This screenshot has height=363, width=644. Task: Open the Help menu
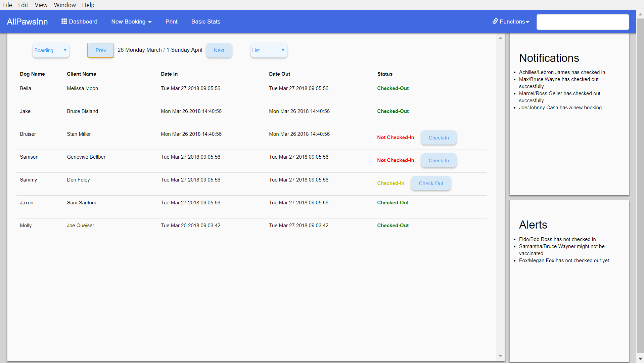(x=88, y=5)
